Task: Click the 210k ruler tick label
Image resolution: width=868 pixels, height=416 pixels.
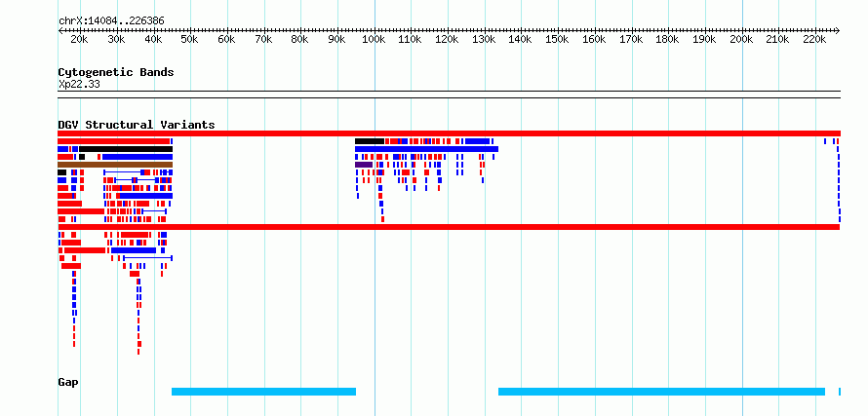Action: point(777,40)
